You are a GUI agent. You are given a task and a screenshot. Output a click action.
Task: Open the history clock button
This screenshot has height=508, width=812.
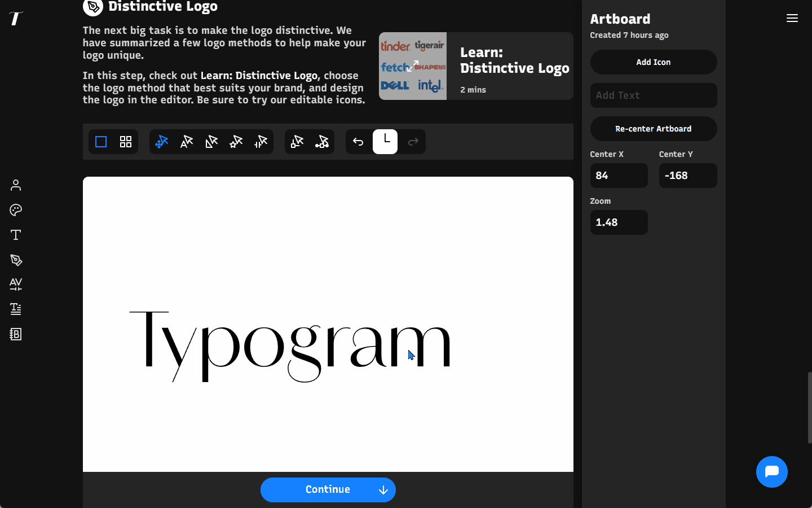385,142
